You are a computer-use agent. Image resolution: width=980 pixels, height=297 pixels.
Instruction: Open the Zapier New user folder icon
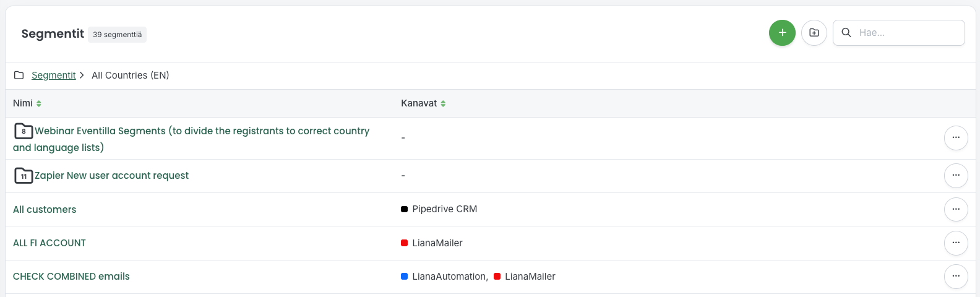[24, 176]
